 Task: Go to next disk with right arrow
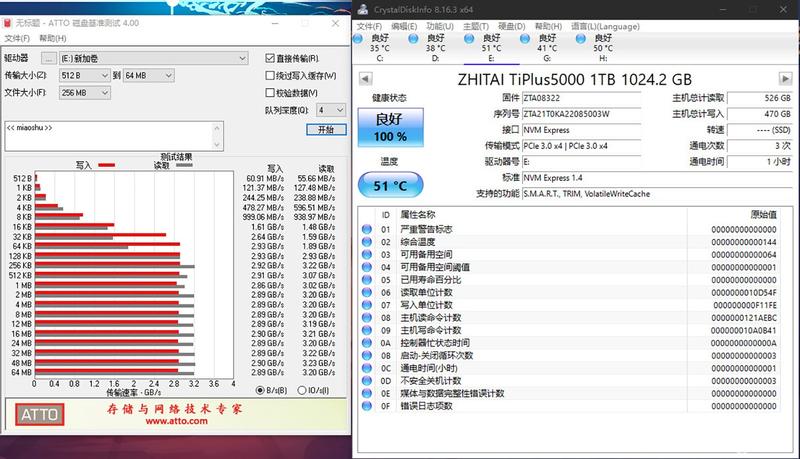785,79
